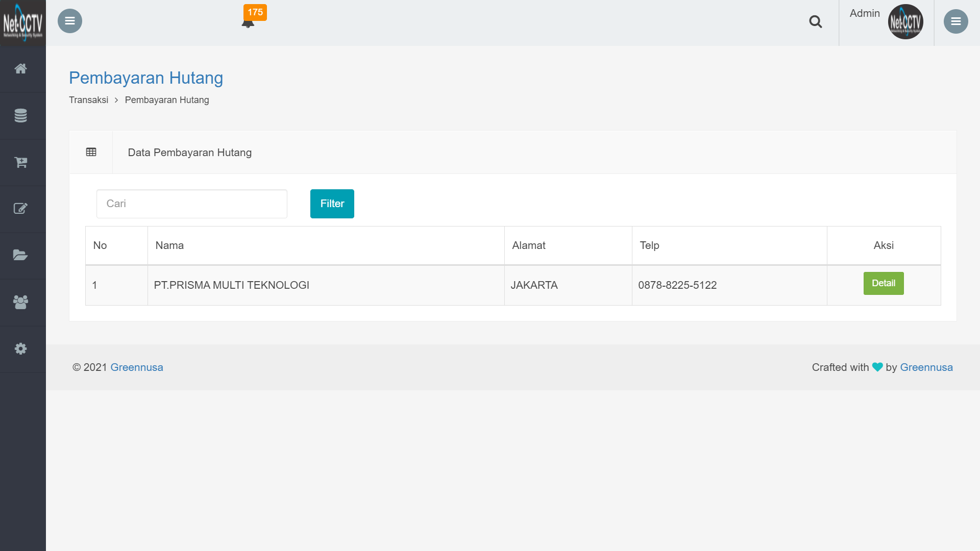Viewport: 980px width, 551px height.
Task: Click the notification bell with 175 badge
Action: 249,21
